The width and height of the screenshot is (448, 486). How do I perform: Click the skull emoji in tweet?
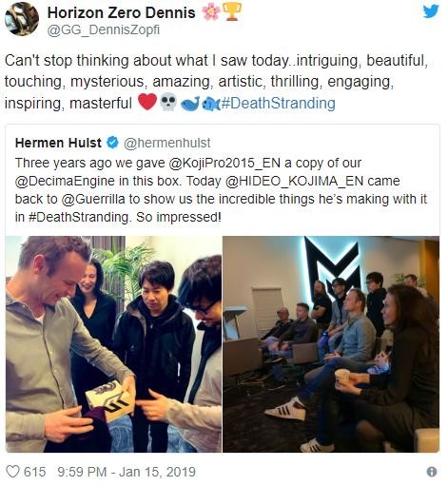(x=167, y=102)
